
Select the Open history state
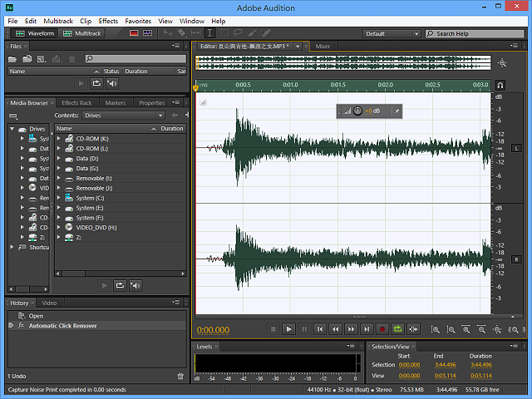[x=96, y=316]
